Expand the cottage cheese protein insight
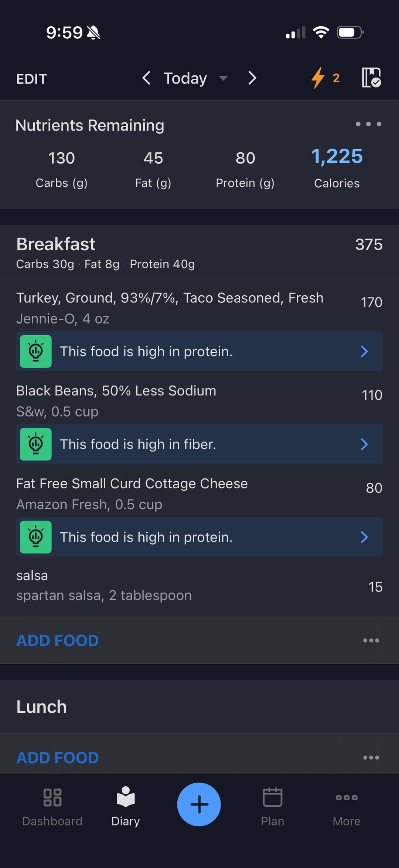Image resolution: width=399 pixels, height=868 pixels. [199, 537]
